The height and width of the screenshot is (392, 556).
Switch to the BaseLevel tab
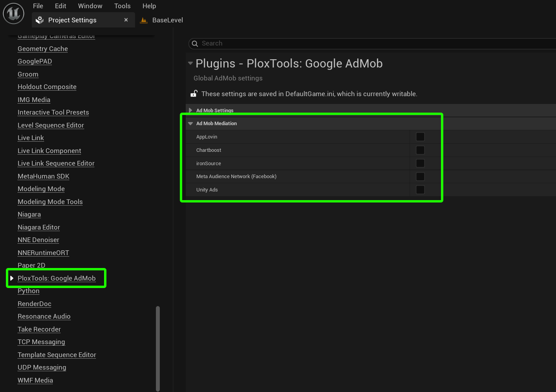(x=167, y=20)
